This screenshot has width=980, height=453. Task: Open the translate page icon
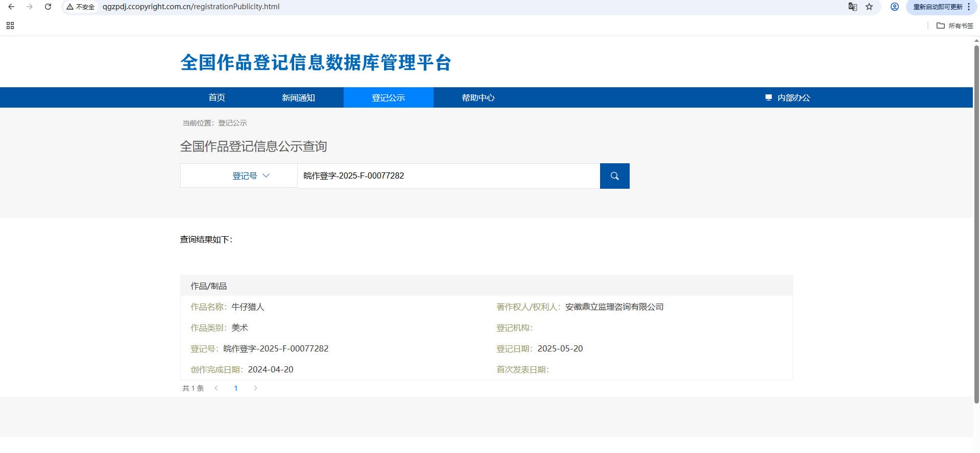852,7
